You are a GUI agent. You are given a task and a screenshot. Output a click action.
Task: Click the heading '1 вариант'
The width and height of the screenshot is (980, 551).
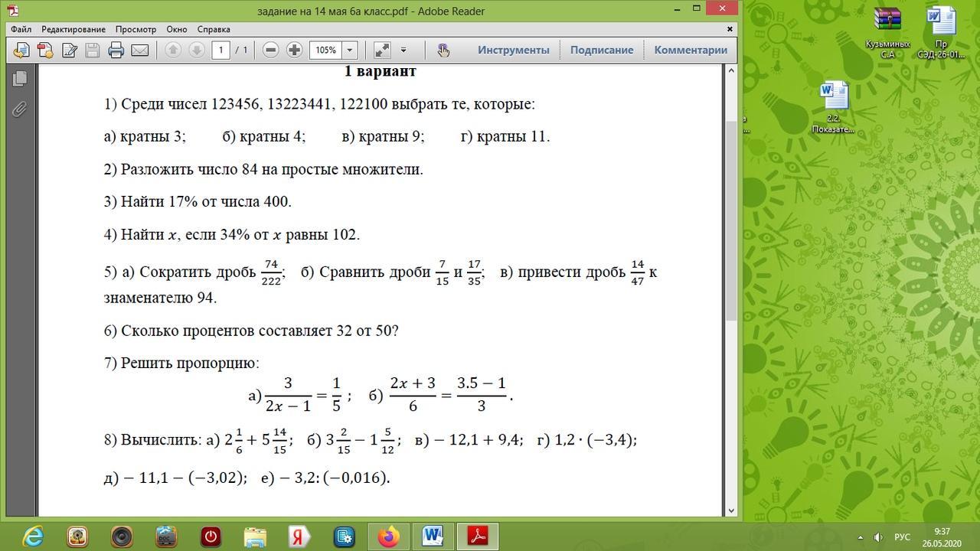[381, 71]
